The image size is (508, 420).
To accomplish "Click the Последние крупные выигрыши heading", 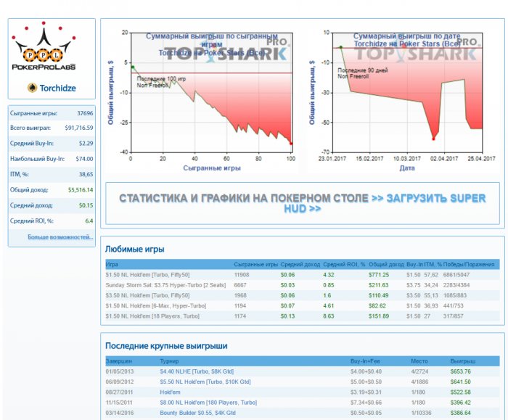I will coord(166,346).
